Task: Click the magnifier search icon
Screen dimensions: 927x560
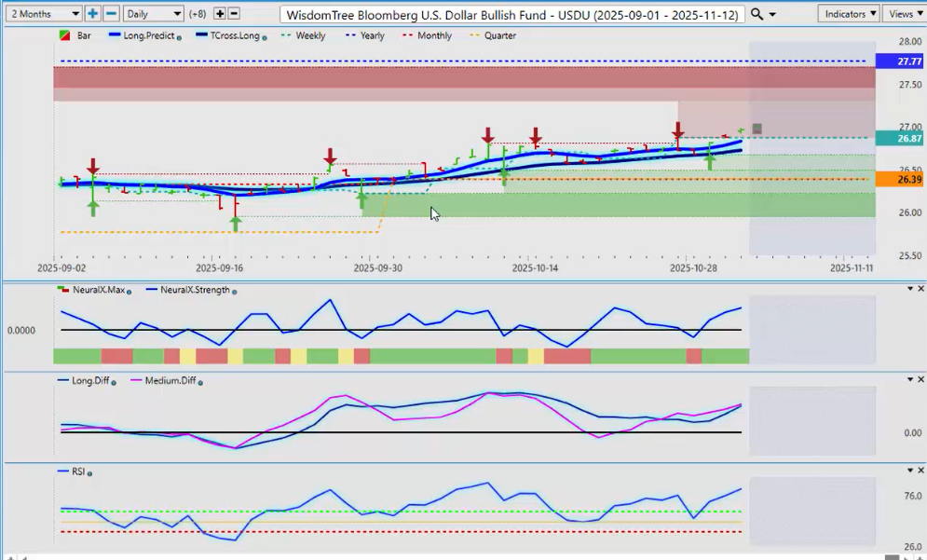Action: click(x=757, y=14)
